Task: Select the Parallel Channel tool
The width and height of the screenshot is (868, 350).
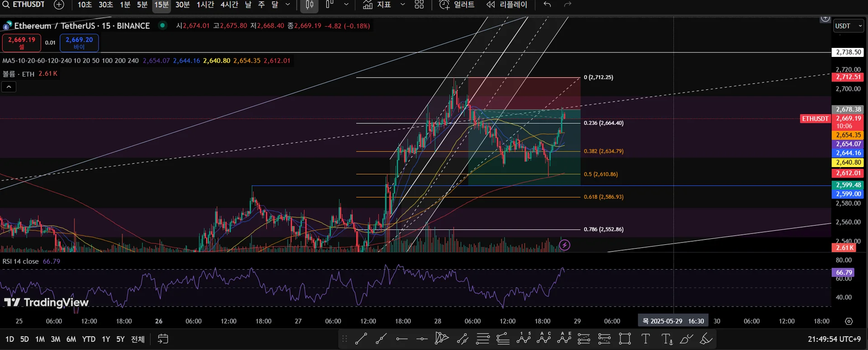Action: (462, 339)
